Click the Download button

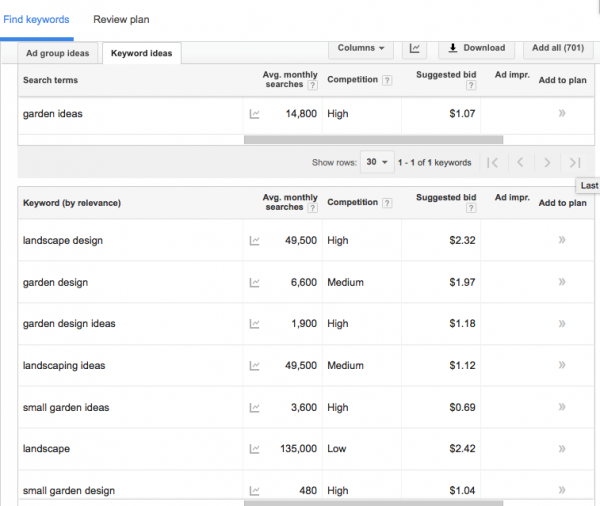(x=476, y=48)
